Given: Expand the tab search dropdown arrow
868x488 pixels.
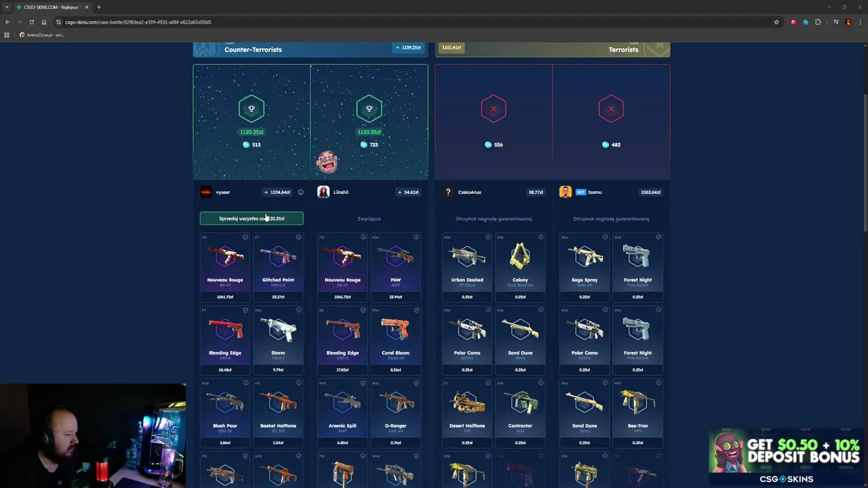Looking at the screenshot, I should [x=6, y=7].
